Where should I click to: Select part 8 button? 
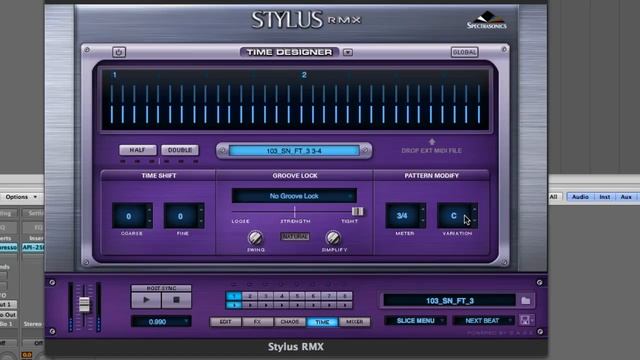click(x=345, y=296)
